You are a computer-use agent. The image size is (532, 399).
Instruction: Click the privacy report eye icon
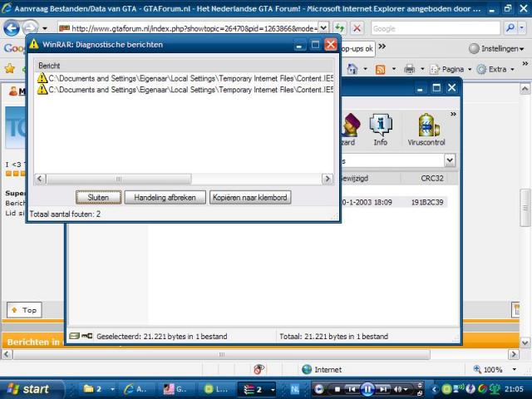pyautogui.click(x=259, y=369)
